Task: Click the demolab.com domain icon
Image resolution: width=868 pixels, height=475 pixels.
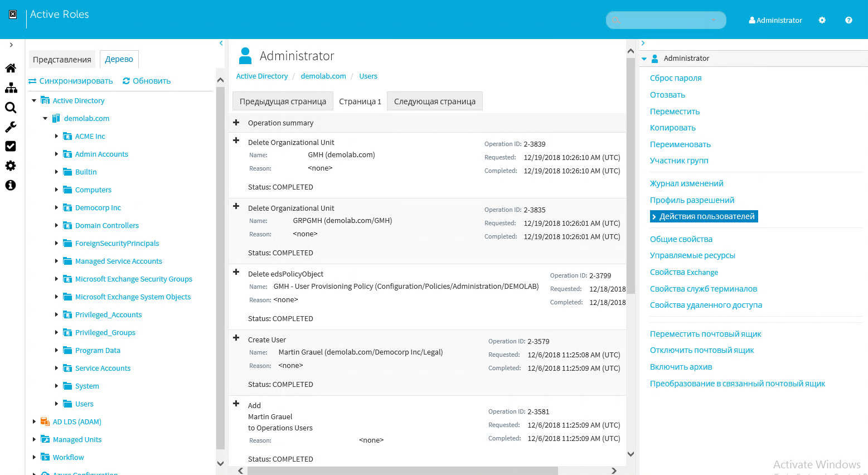Action: 56,118
